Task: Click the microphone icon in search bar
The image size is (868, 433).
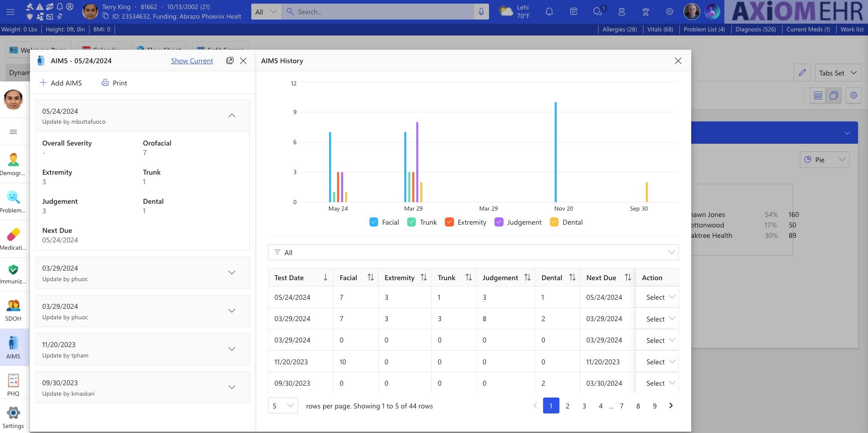Action: tap(481, 12)
